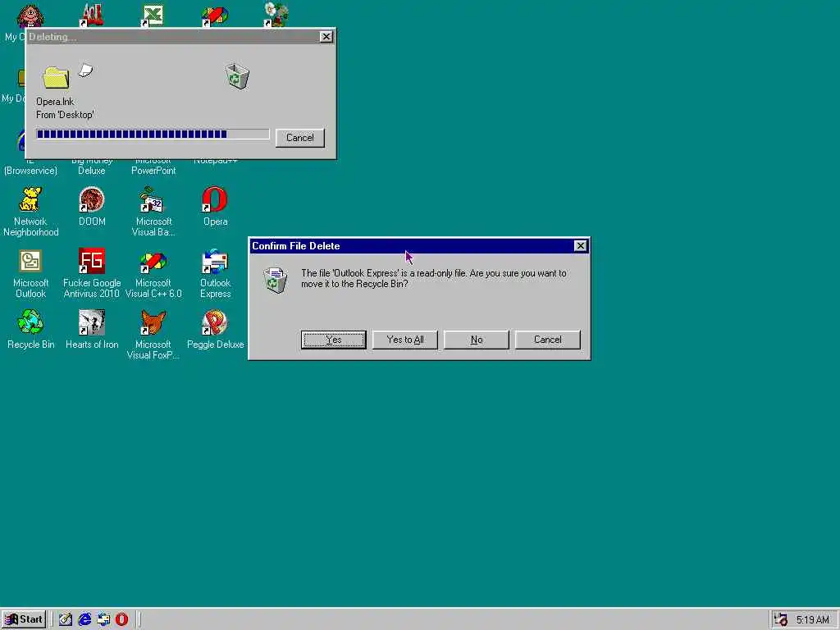Click the 'Opera.lnk' file name text
840x630 pixels.
coord(55,102)
